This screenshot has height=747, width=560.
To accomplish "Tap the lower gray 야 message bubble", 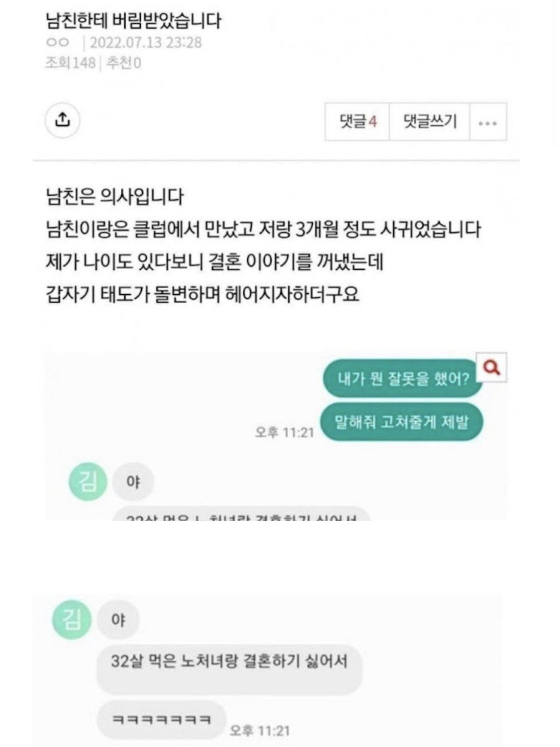I will click(118, 620).
